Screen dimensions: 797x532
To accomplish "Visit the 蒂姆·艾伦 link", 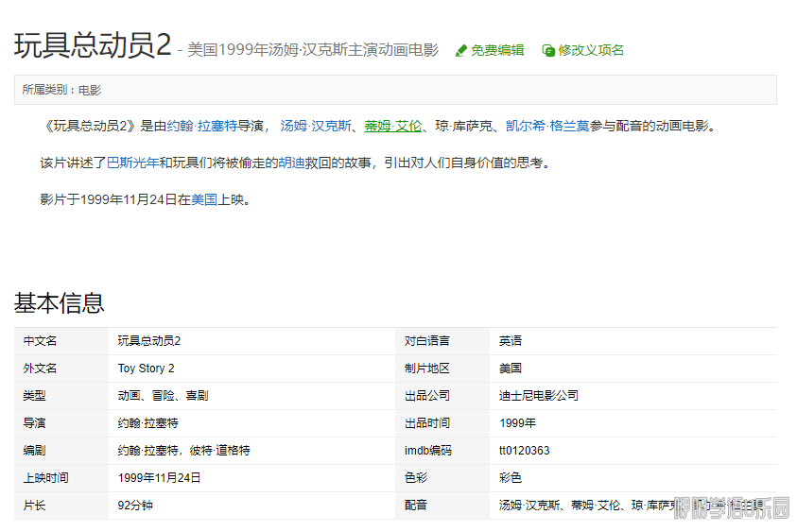I will pyautogui.click(x=393, y=126).
